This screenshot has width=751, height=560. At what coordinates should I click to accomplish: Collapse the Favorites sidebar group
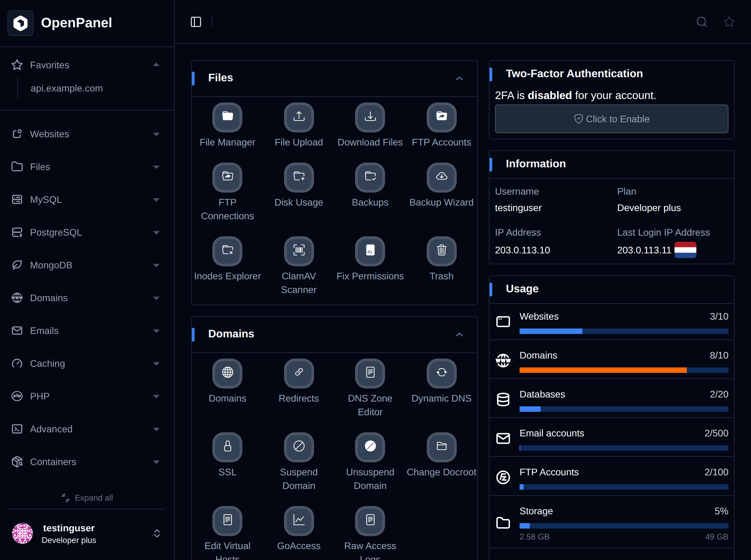pyautogui.click(x=85, y=65)
